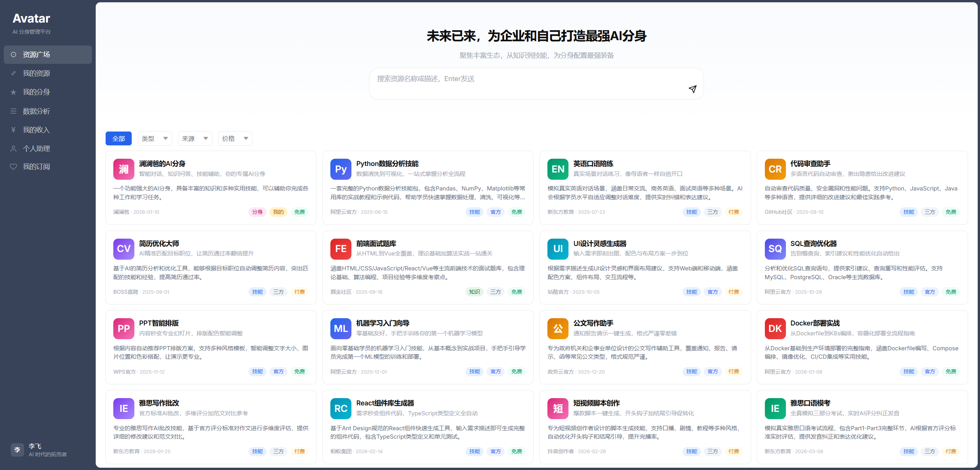This screenshot has height=470, width=980.
Task: Click the 我的 tag on 澜澜爸的AI分身
Action: pos(278,212)
